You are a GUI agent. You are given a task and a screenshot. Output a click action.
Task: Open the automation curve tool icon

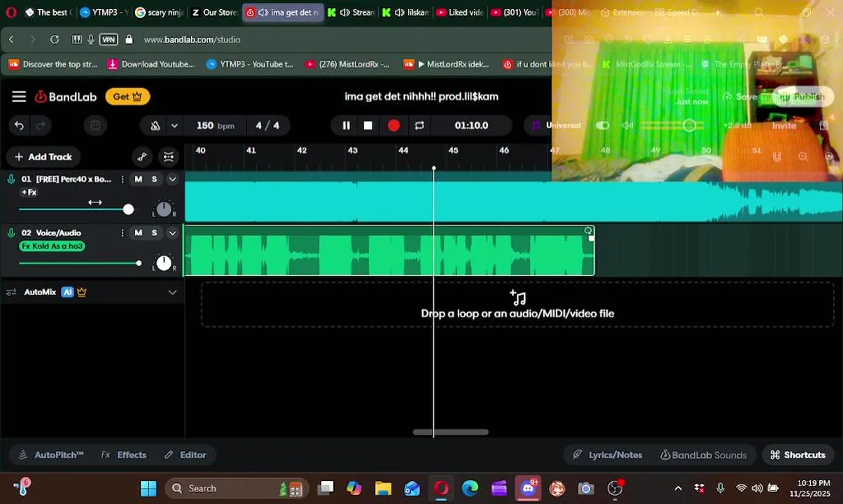click(x=141, y=157)
